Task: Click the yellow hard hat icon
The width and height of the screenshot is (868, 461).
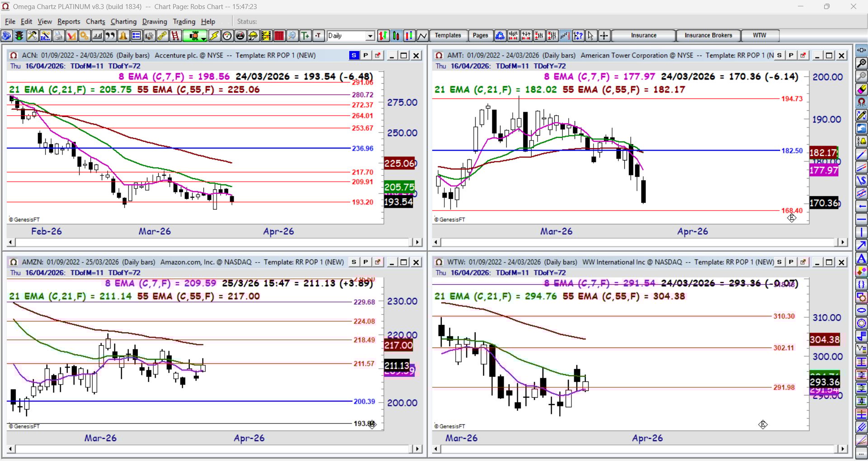Action: click(253, 36)
